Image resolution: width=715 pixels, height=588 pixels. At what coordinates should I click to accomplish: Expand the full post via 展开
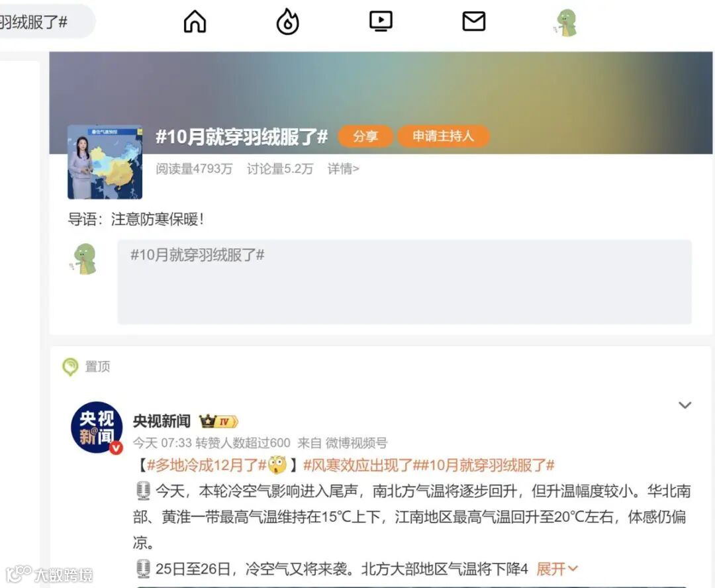pos(557,569)
